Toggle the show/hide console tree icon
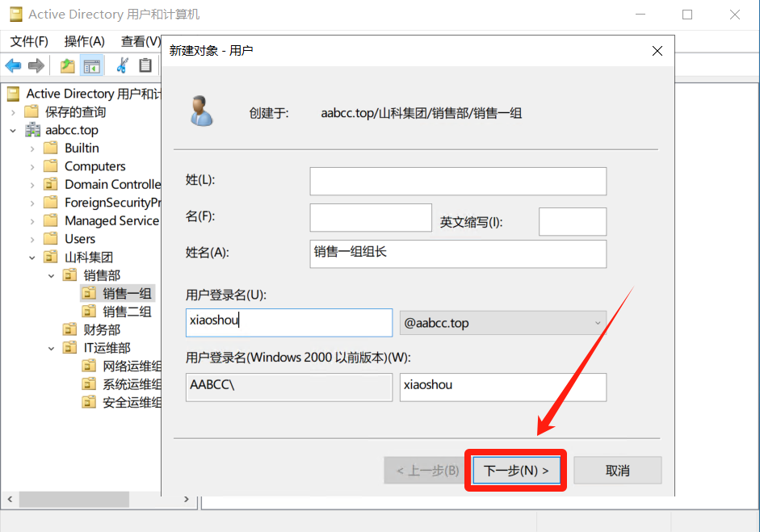This screenshot has height=532, width=760. [x=91, y=65]
